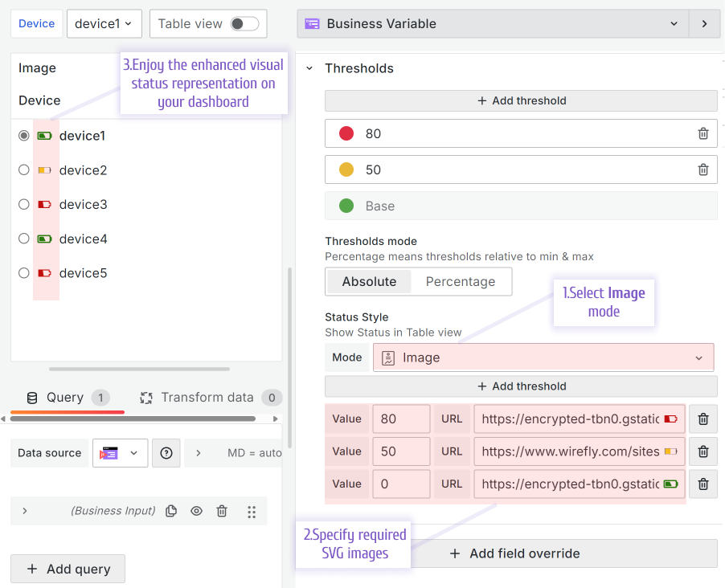
Task: Delete the Business Input query
Action: (x=222, y=511)
